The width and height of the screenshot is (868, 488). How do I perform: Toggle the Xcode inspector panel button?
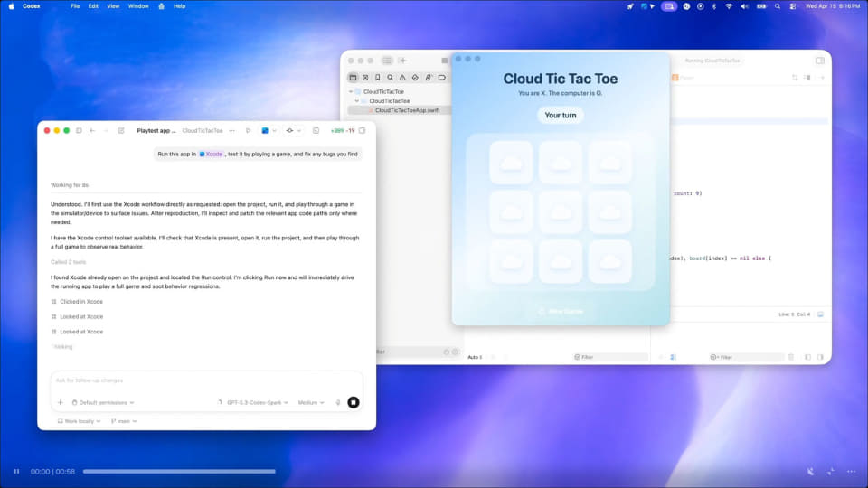pos(820,61)
